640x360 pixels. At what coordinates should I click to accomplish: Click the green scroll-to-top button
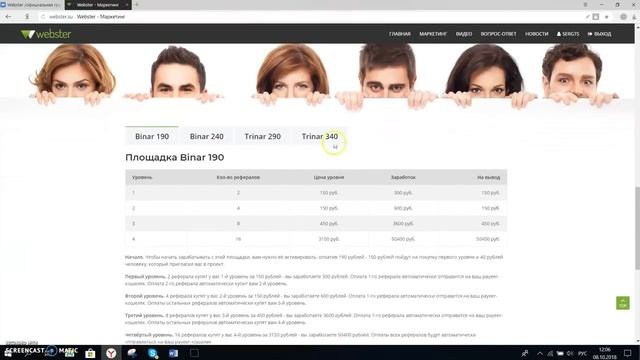(x=622, y=303)
